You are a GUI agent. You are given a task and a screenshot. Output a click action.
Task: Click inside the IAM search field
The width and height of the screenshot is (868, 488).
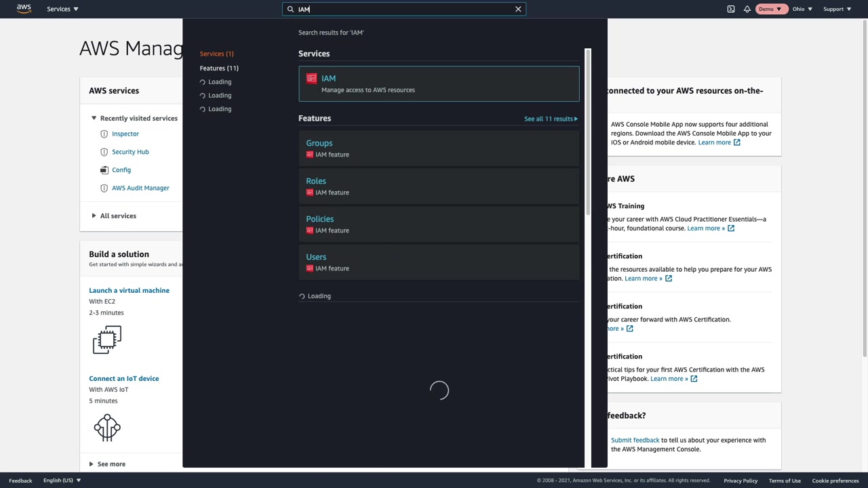click(403, 9)
